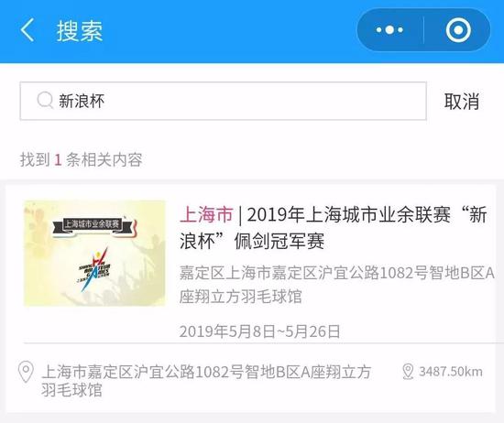This screenshot has height=423, width=504.
Task: Tap the circular mini-program close icon
Action: 458,30
